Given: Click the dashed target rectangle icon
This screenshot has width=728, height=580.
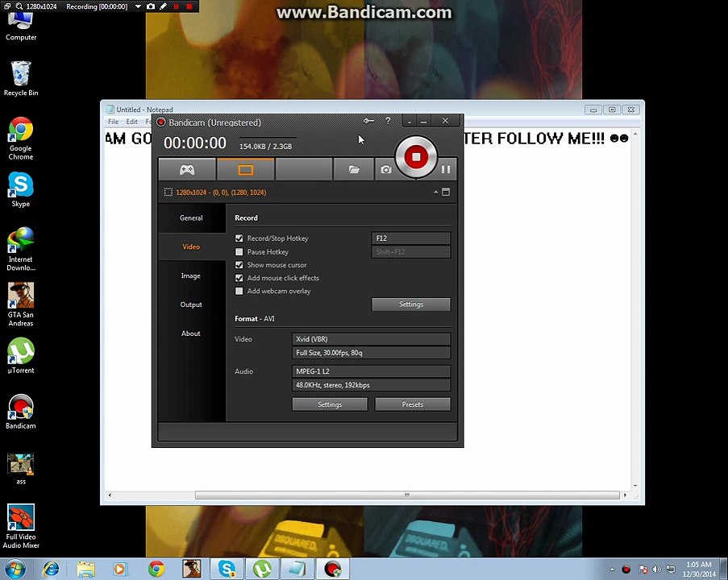Looking at the screenshot, I should 168,192.
